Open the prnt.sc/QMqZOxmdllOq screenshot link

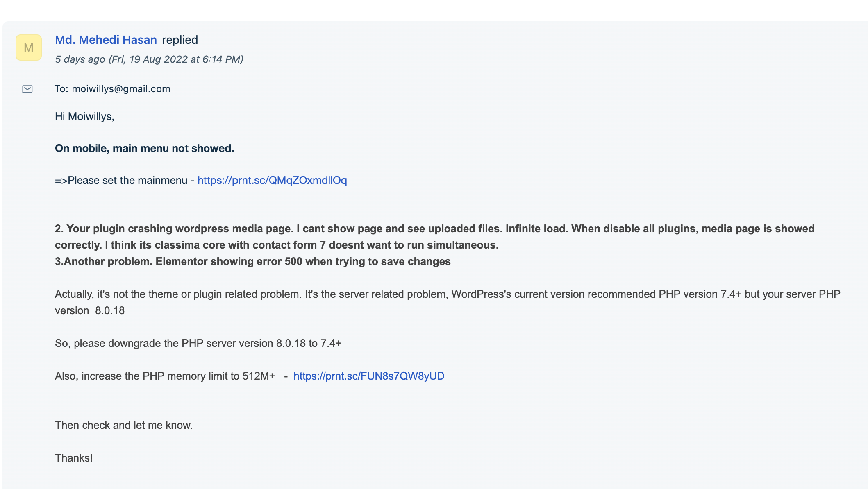coord(272,180)
